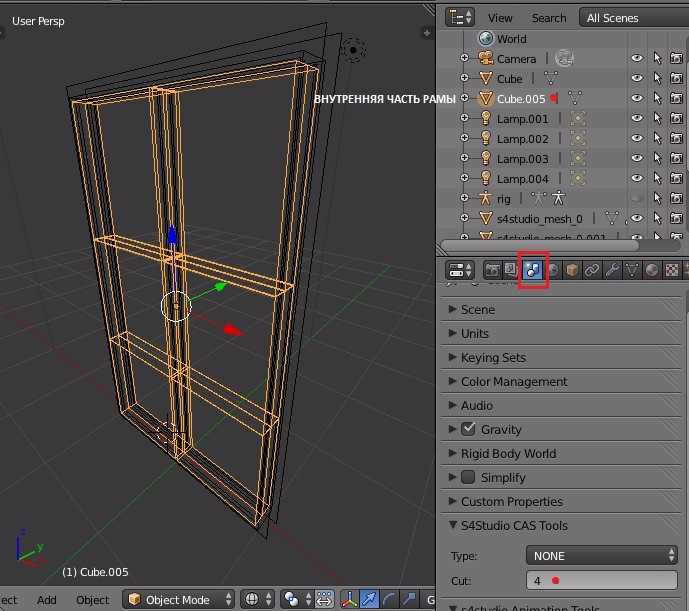Click the properties editor type selector
689x611 pixels.
[x=460, y=270]
